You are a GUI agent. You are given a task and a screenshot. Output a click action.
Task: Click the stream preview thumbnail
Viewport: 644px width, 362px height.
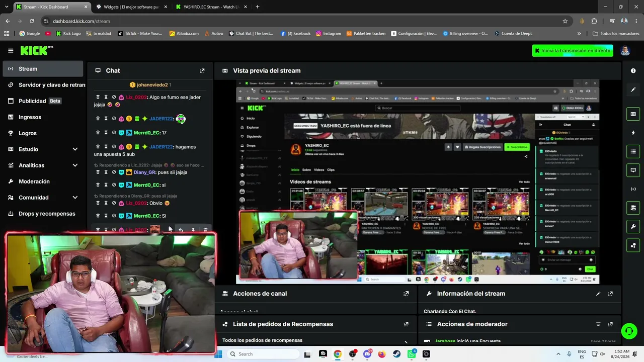point(418,182)
